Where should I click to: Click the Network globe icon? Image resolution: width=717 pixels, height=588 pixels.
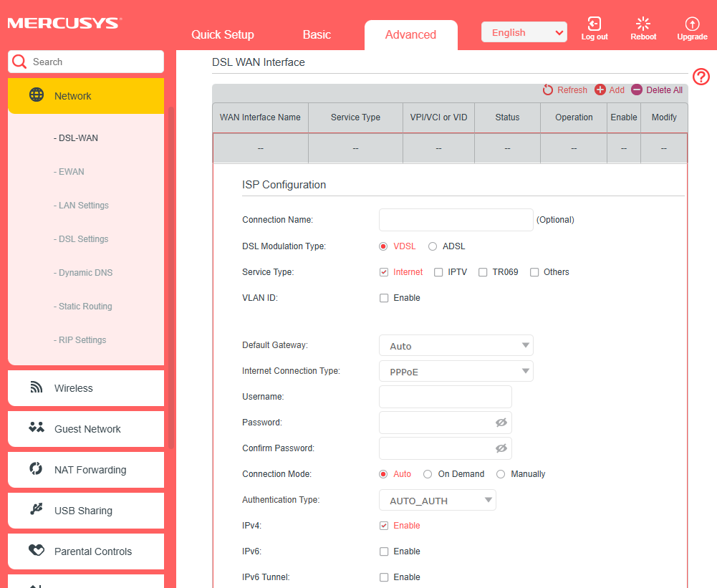point(37,95)
